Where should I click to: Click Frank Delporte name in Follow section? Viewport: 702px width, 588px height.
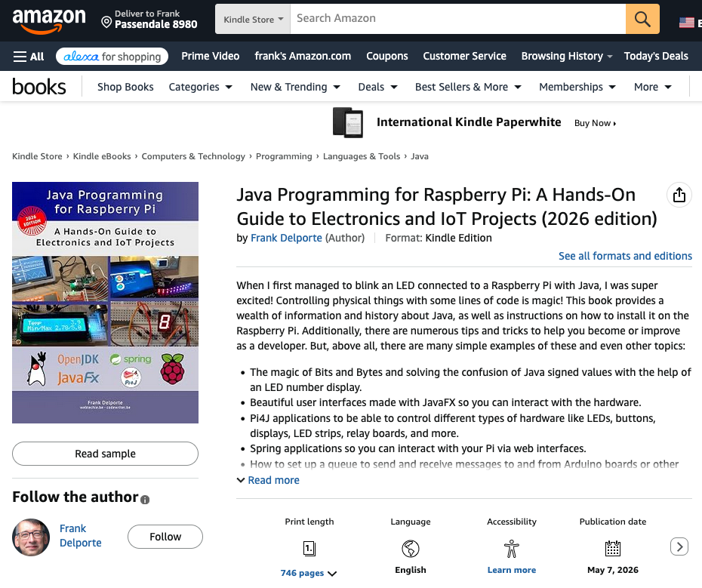click(x=81, y=536)
